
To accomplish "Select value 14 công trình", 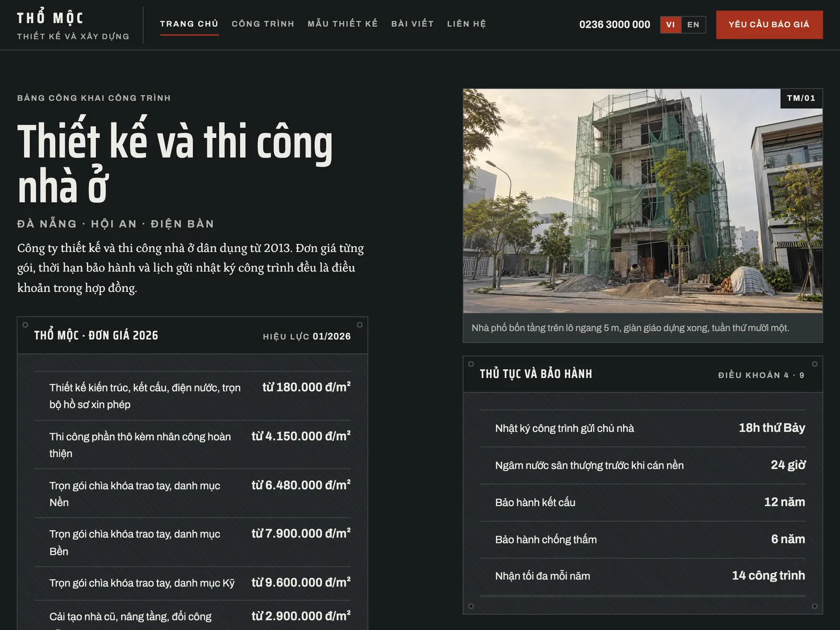I will pos(769,576).
